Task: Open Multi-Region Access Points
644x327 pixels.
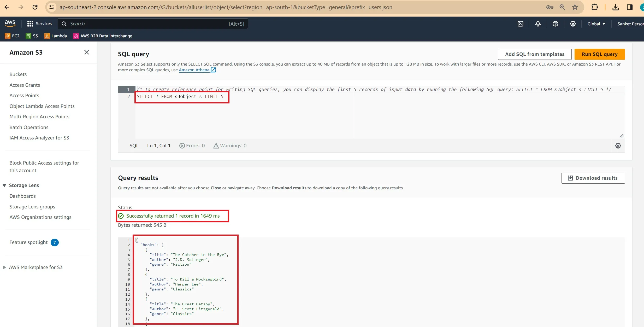Action: pos(39,116)
